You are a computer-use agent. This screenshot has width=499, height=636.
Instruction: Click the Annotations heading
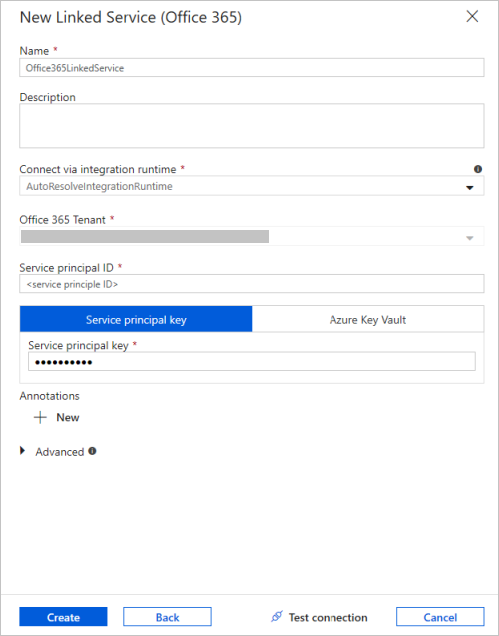(x=49, y=396)
